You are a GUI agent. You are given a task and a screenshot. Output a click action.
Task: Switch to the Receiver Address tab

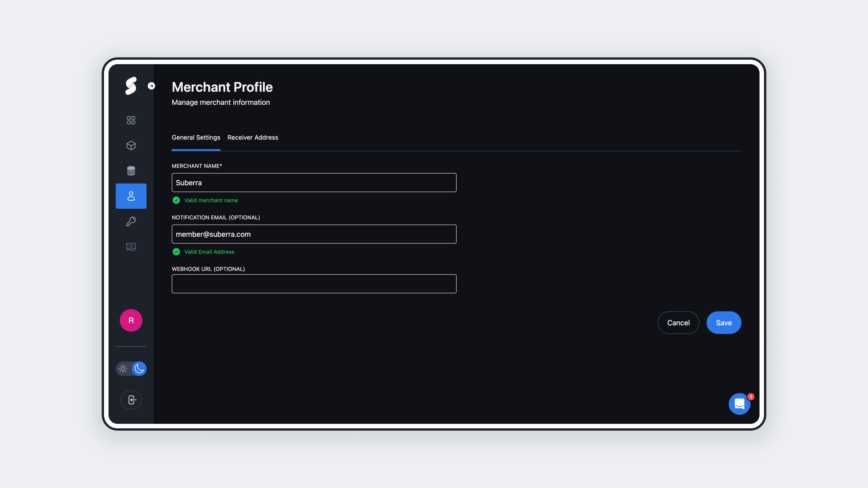point(253,137)
